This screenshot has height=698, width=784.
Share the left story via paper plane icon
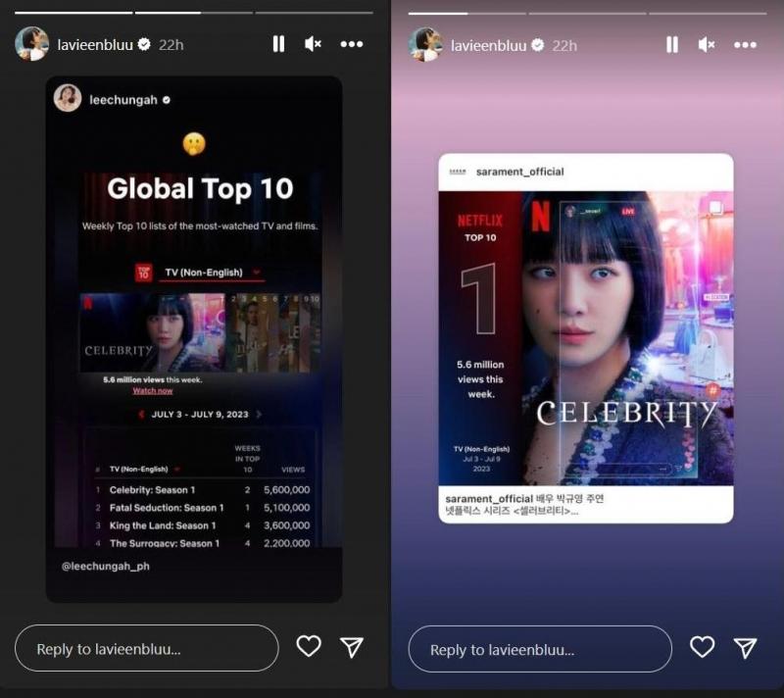click(352, 647)
